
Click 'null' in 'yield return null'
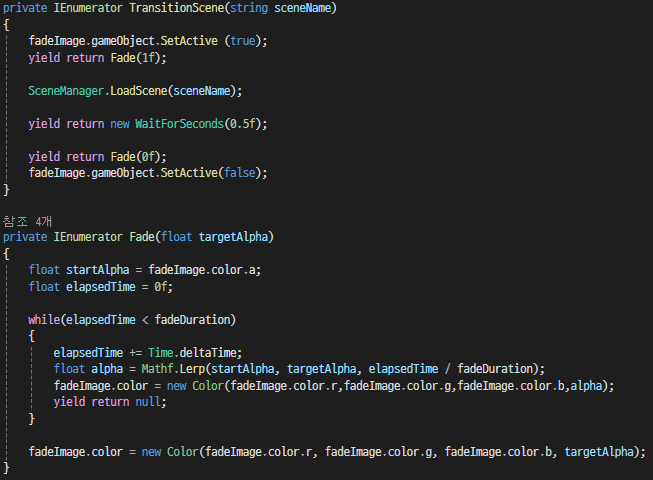point(148,402)
